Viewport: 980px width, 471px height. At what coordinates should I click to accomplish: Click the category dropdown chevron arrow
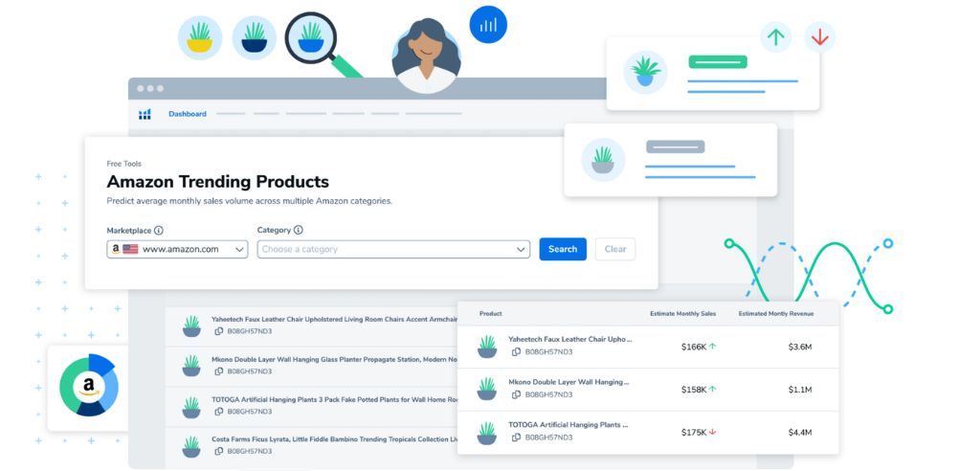522,250
